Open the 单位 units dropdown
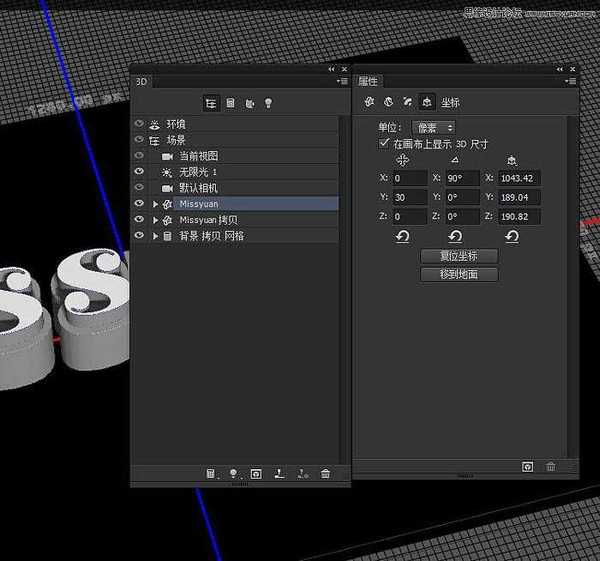Screen dimensions: 600x561 pos(433,128)
